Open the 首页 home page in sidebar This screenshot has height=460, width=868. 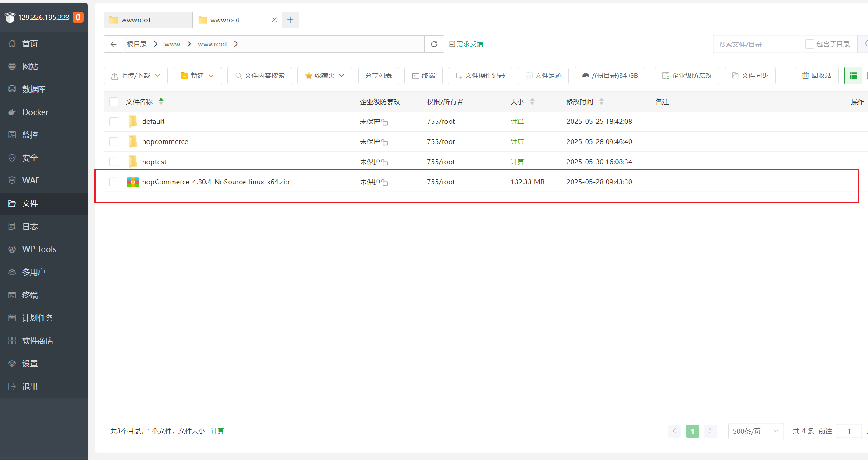(x=44, y=43)
